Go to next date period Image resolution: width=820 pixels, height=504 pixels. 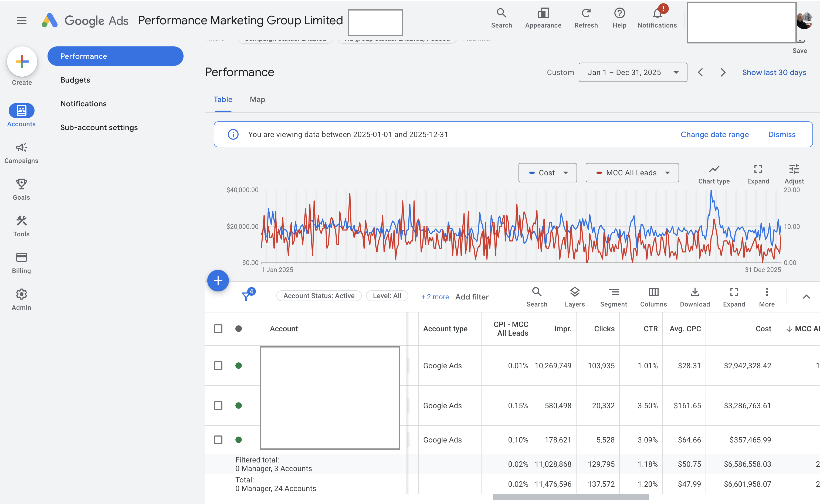(x=723, y=72)
